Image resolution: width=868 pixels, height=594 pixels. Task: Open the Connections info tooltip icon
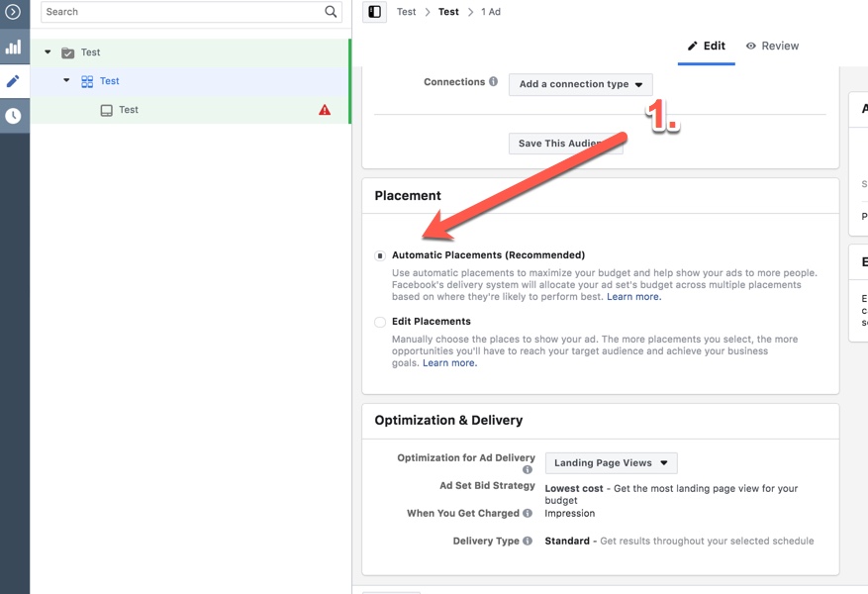coord(493,83)
